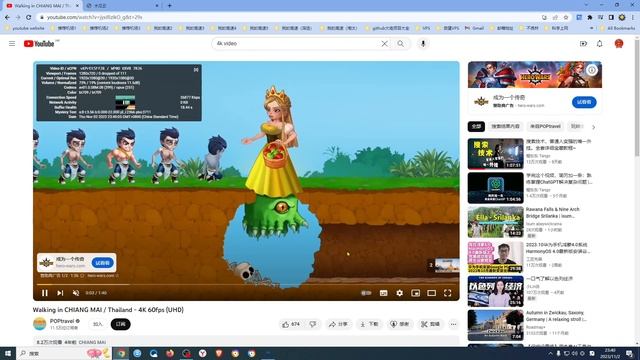Switch to theater mode view
This screenshot has width=640, height=360.
tap(431, 293)
